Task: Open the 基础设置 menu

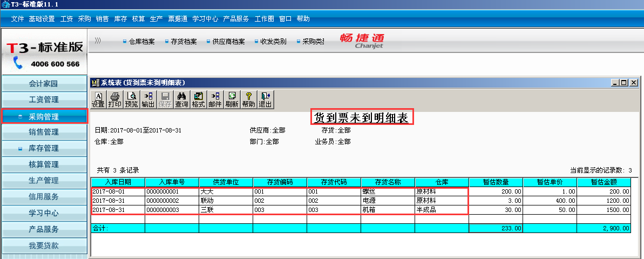Action: 42,18
